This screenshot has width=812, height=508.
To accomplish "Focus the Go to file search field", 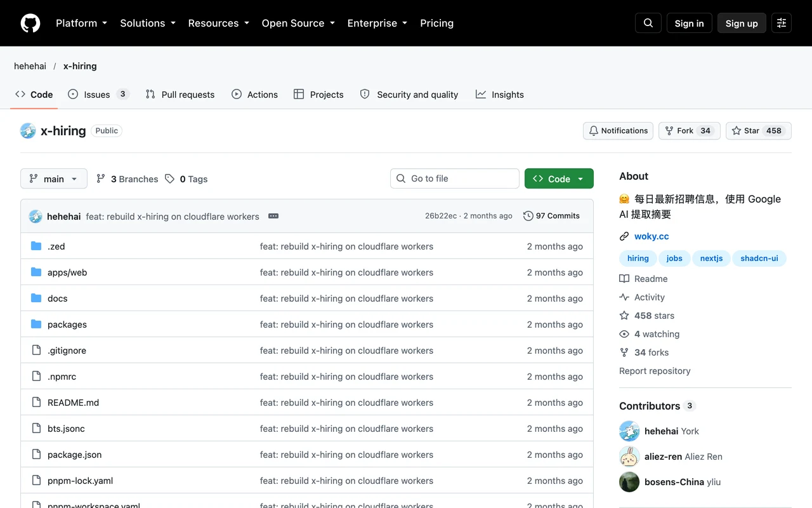I will (455, 178).
